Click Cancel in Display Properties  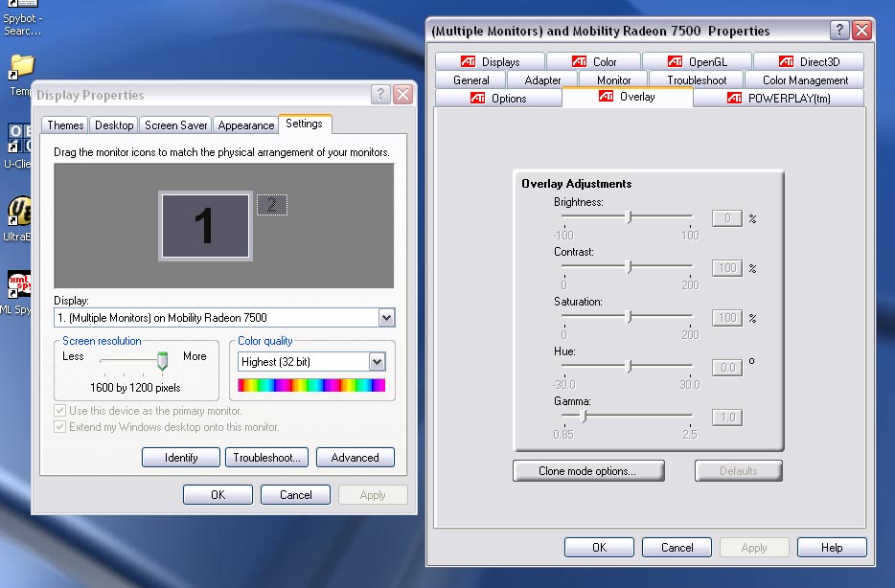click(296, 494)
